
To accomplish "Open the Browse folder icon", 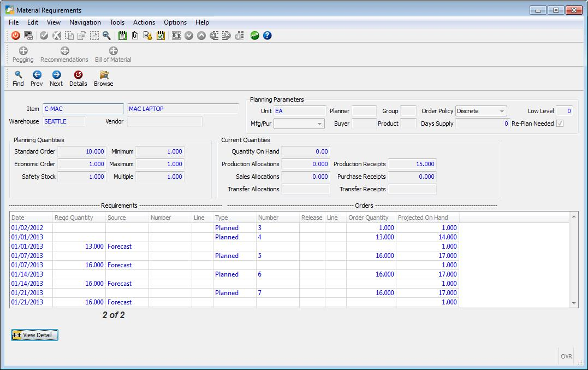I will click(103, 78).
